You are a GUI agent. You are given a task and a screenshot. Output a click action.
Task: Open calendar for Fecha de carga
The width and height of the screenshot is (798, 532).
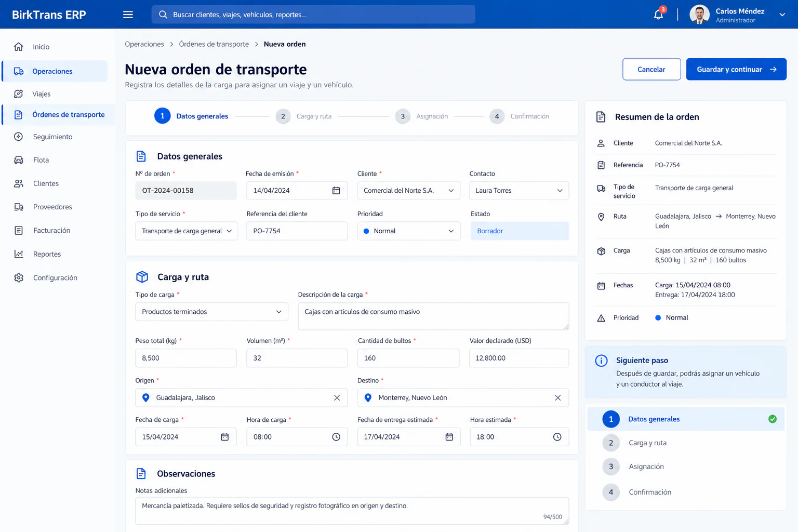coord(225,437)
